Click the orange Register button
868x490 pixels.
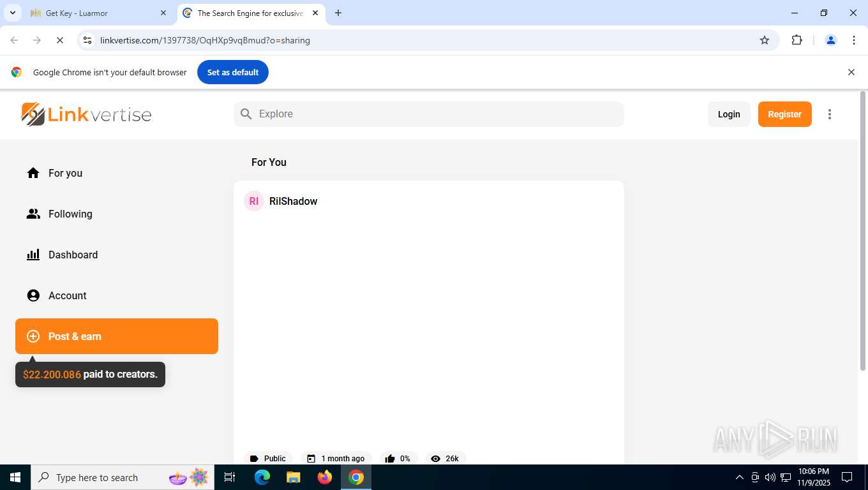point(785,114)
